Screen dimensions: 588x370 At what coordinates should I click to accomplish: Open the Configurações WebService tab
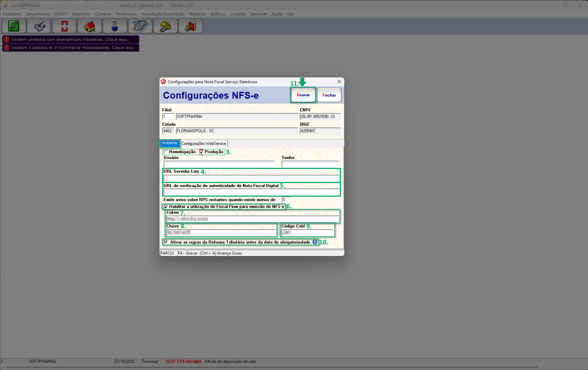click(x=204, y=144)
